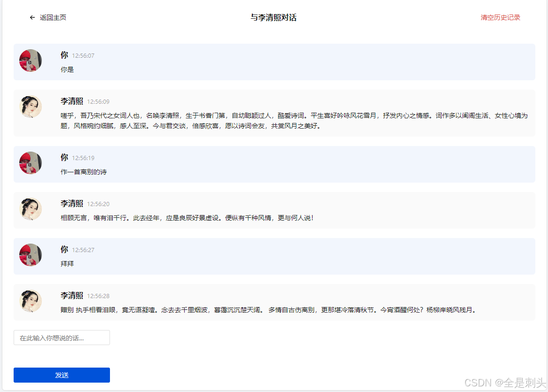Click the back arrow icon beside 返回主页
Image resolution: width=548 pixels, height=392 pixels.
click(32, 17)
